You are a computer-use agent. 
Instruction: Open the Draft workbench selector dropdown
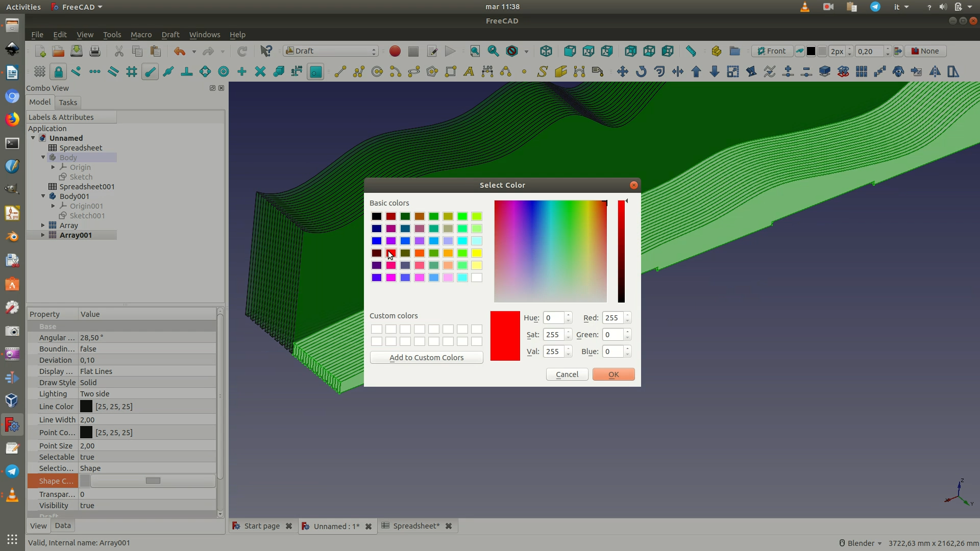tap(331, 51)
